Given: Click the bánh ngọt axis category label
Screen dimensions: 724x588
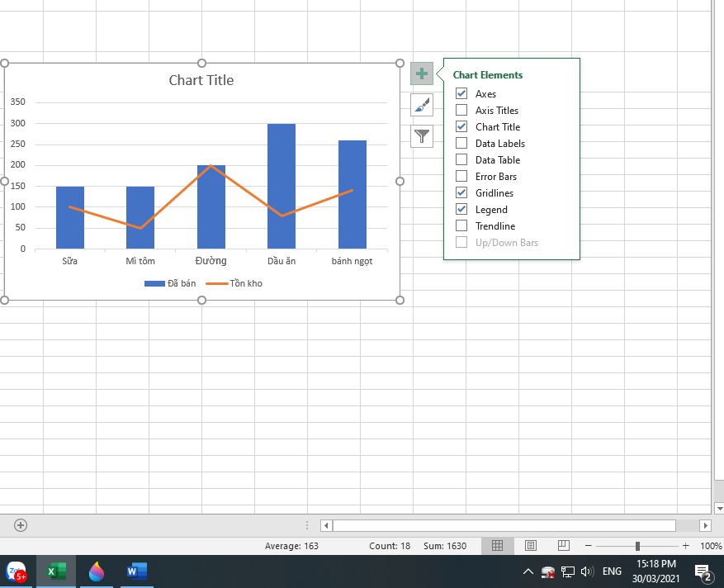Looking at the screenshot, I should (x=352, y=262).
